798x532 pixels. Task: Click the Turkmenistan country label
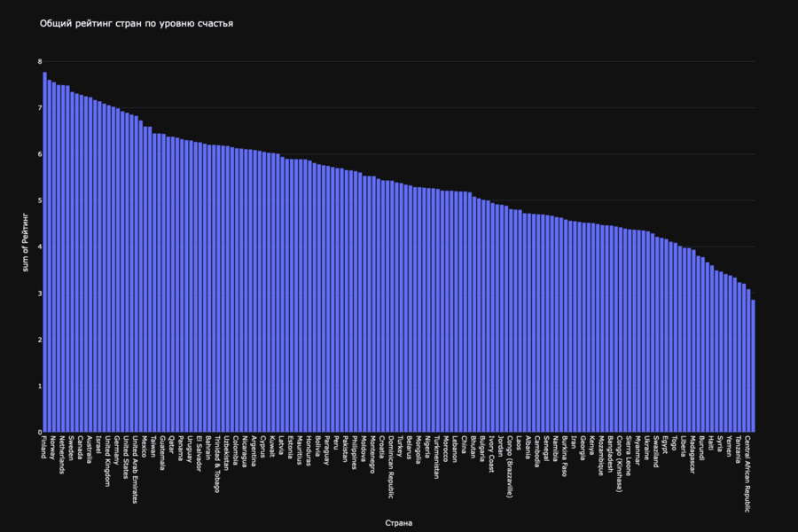435,458
